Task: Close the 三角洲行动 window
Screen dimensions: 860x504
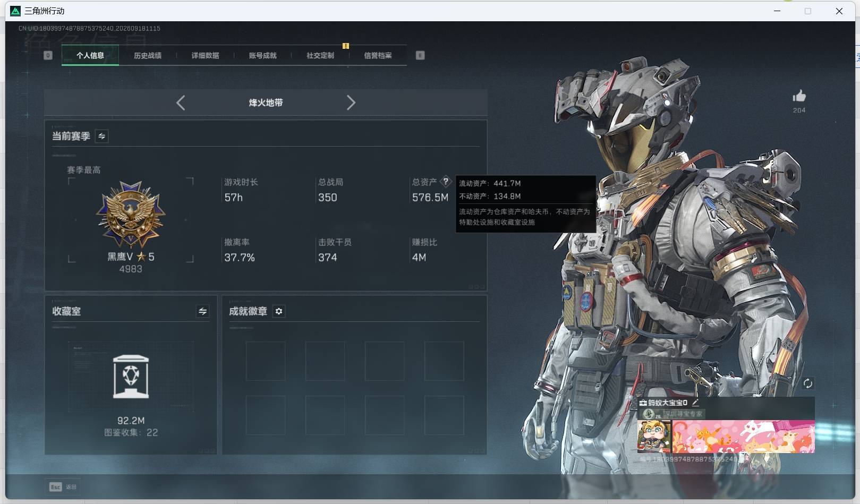Action: (x=839, y=11)
